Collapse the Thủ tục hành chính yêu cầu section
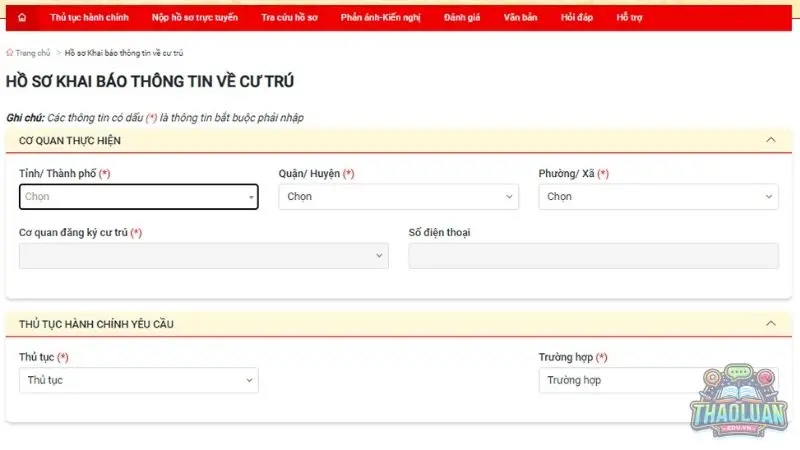The height and width of the screenshot is (450, 800). pyautogui.click(x=771, y=323)
